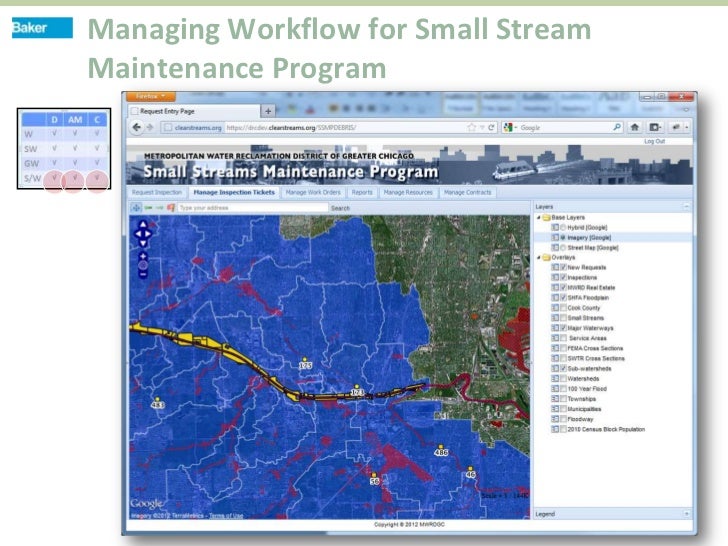The width and height of the screenshot is (728, 546).
Task: Bookmark page with the star icon
Action: (x=472, y=127)
